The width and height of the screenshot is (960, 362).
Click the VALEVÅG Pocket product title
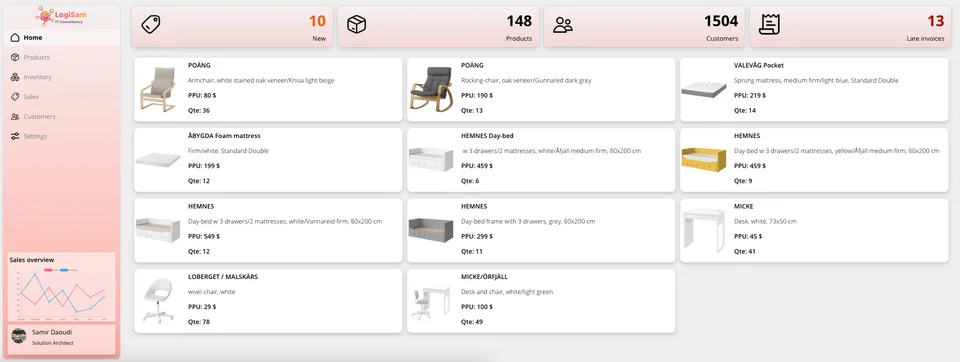coord(759,65)
